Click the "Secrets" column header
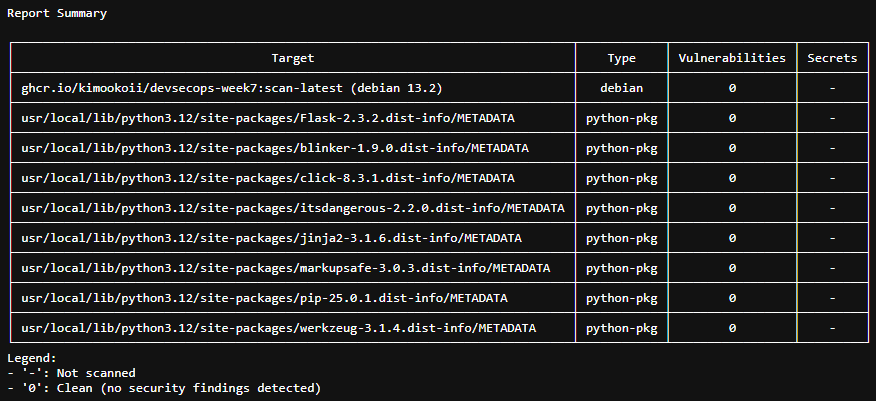The width and height of the screenshot is (876, 401). coord(832,58)
